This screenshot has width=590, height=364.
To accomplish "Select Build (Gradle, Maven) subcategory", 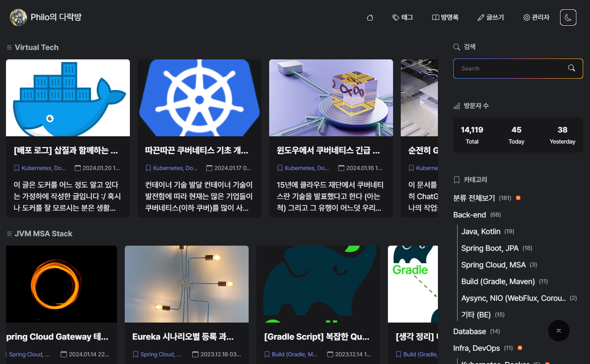I will (498, 282).
